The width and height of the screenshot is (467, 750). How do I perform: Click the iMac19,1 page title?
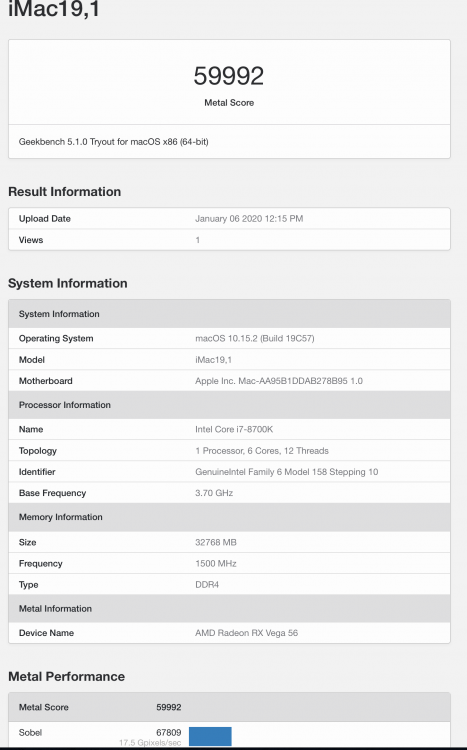coord(54,8)
